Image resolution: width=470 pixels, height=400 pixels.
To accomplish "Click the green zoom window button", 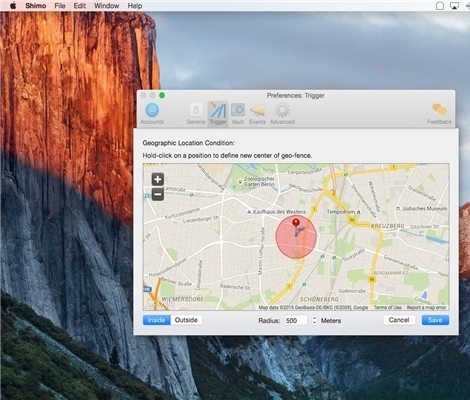I will [162, 96].
